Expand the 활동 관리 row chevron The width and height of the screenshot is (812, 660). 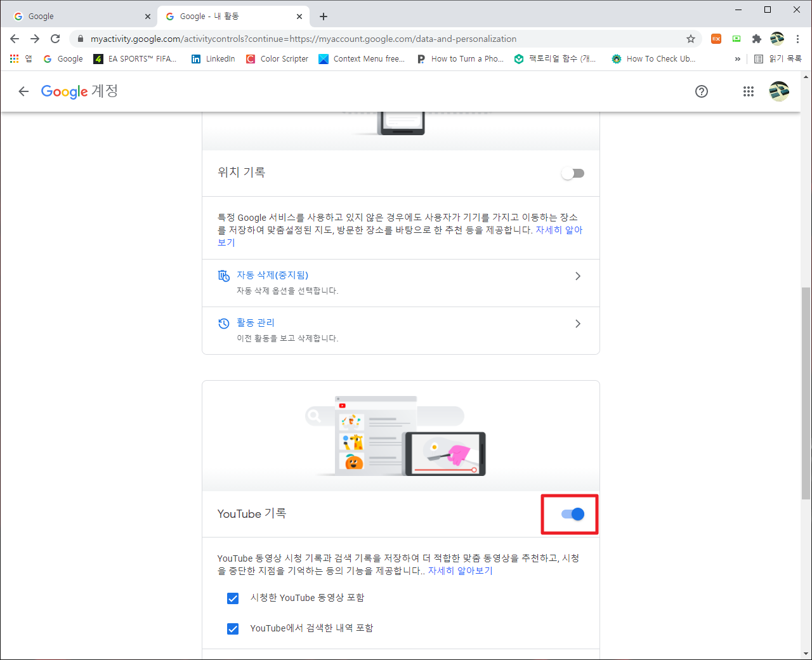(x=577, y=324)
